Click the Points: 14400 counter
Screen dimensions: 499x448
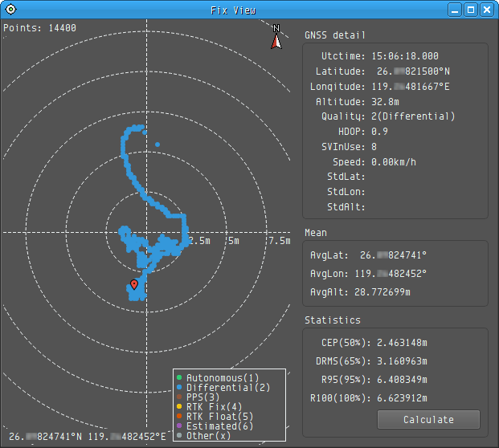click(40, 28)
